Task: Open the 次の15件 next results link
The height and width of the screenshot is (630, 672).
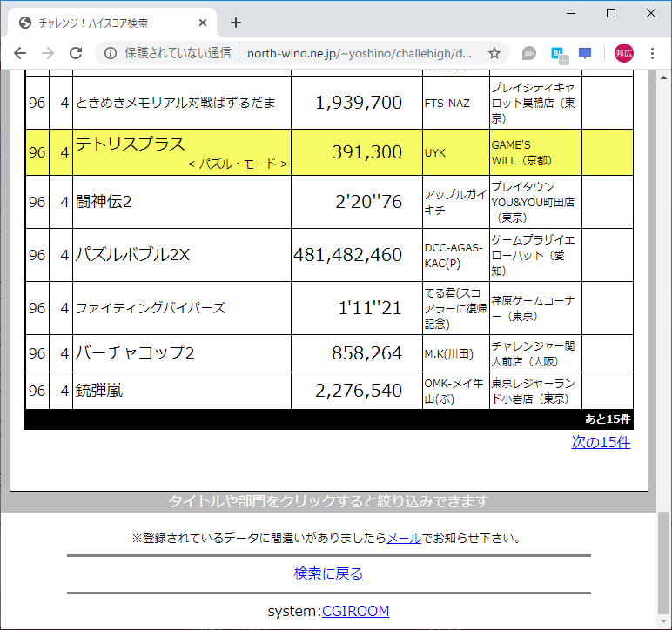Action: point(601,442)
